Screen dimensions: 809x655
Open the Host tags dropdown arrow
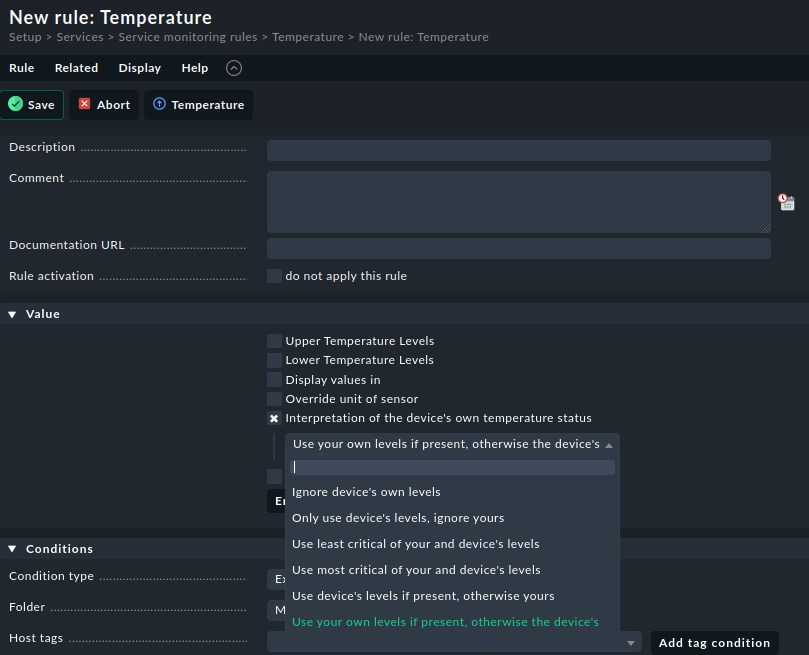coord(631,642)
